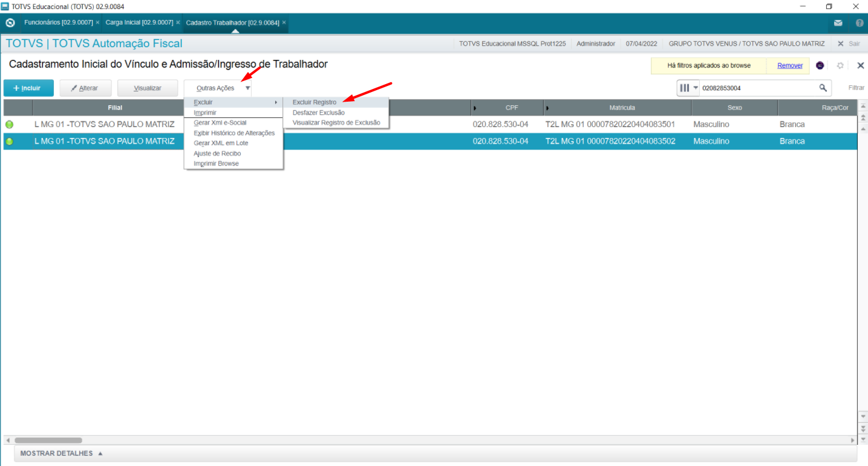Select Exibir Histórico de Alterações
868x466 pixels.
tap(233, 133)
